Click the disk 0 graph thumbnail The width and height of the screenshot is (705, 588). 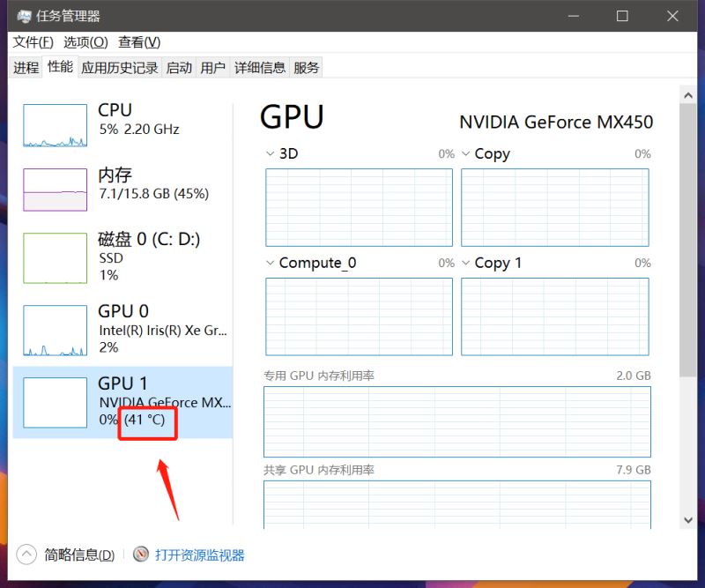pyautogui.click(x=55, y=257)
